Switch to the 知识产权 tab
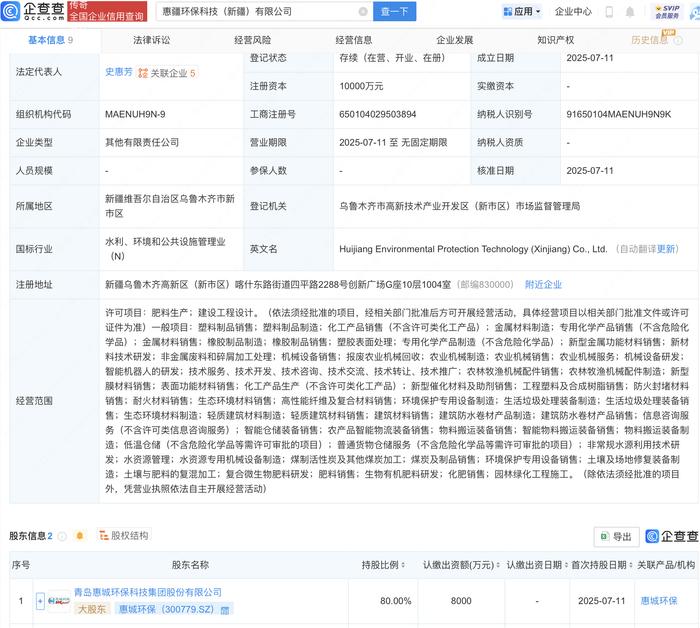 pos(555,40)
